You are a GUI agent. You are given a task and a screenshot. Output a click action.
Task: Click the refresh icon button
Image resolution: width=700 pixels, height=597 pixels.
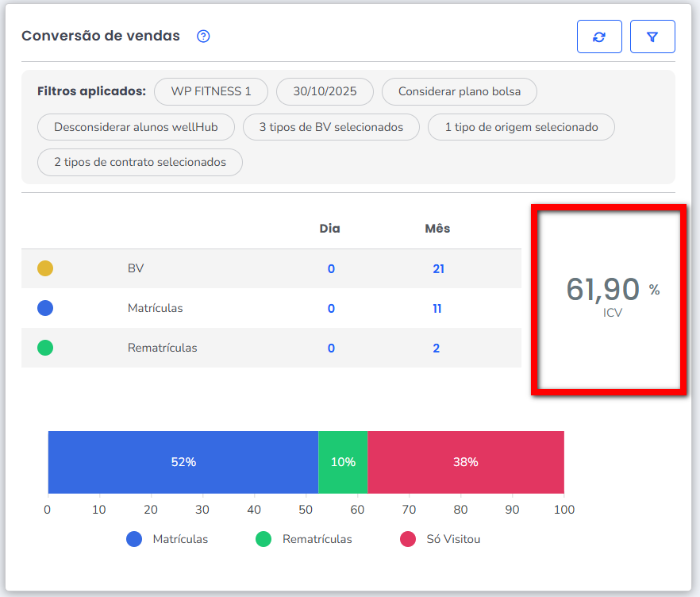click(599, 37)
